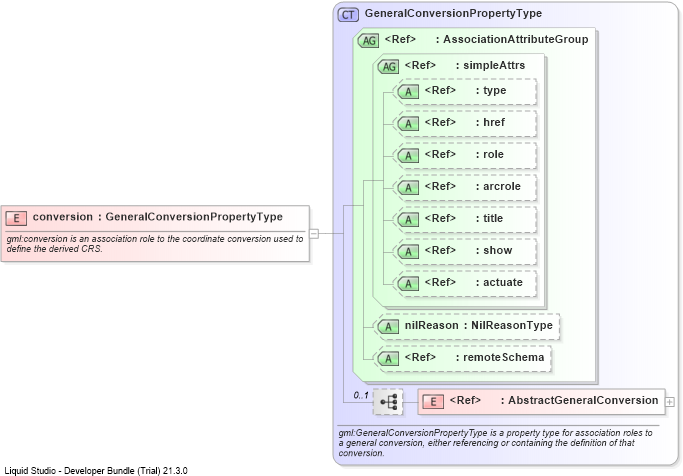683x476 pixels.
Task: Click the A icon of actuate attribute
Action: click(x=408, y=284)
